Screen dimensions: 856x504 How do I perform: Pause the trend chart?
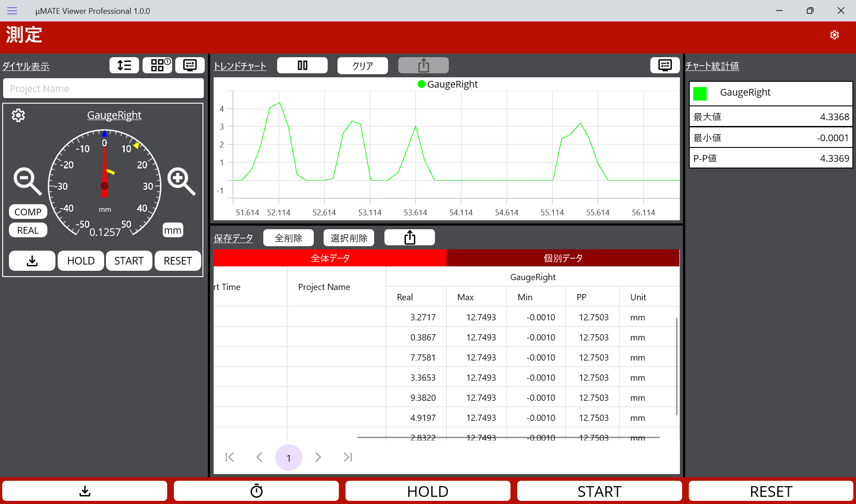pos(302,66)
